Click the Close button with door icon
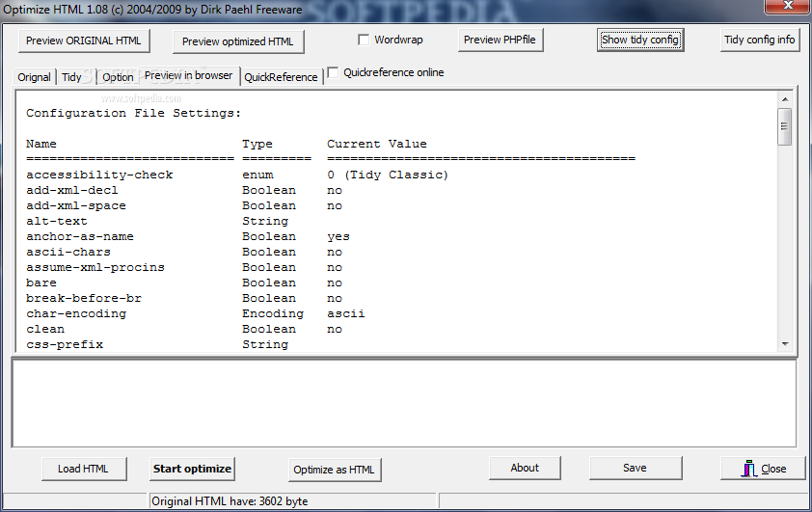 [x=763, y=469]
